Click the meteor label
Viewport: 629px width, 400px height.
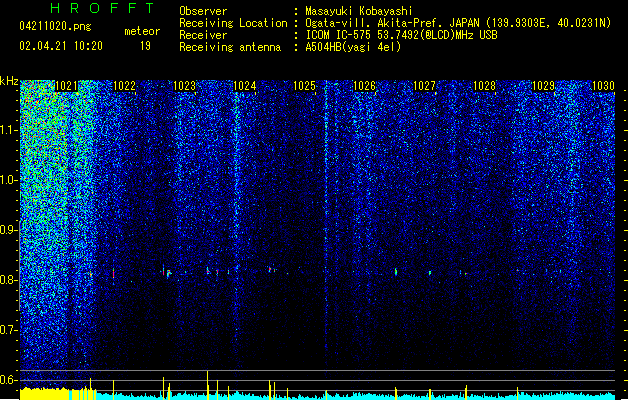coord(142,31)
